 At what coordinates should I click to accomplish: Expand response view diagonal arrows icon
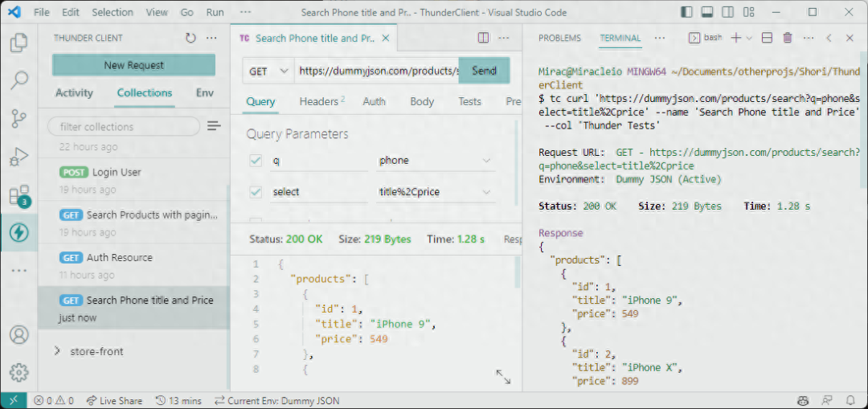503,377
